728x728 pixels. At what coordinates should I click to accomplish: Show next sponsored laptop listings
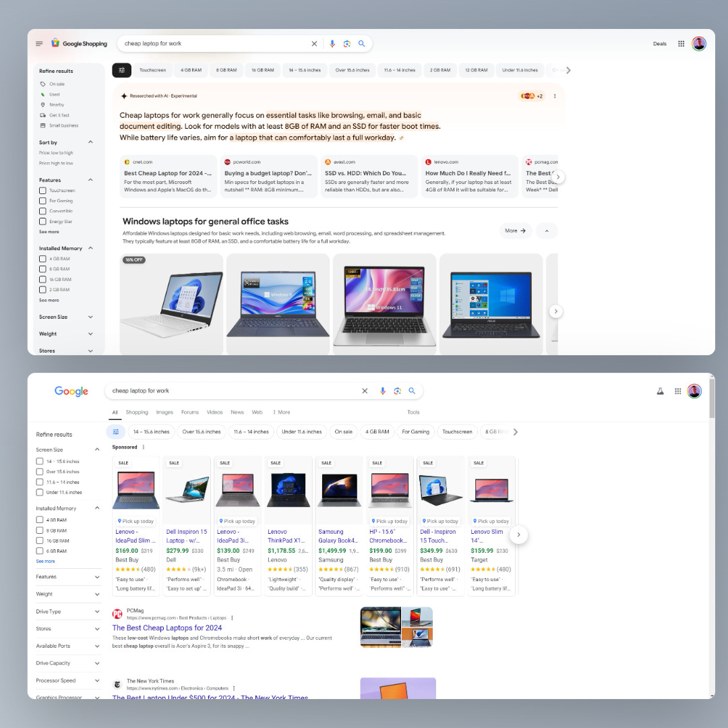[x=518, y=535]
